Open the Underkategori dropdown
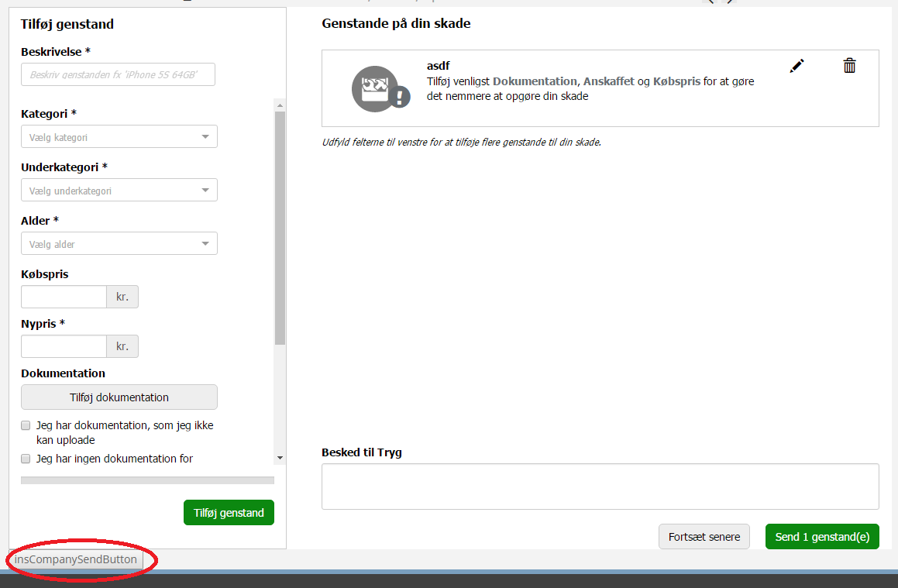Screen dimensions: 898x588 (x=119, y=190)
